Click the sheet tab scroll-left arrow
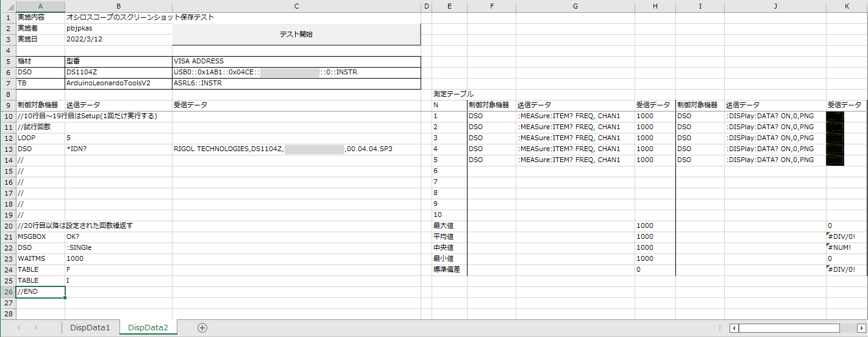 coord(18,328)
